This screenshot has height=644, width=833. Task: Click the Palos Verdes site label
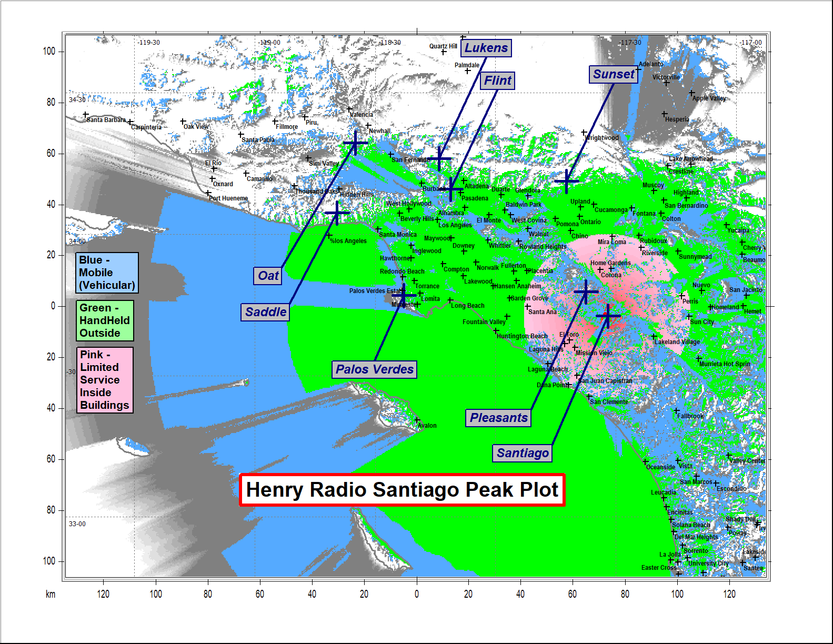point(375,369)
